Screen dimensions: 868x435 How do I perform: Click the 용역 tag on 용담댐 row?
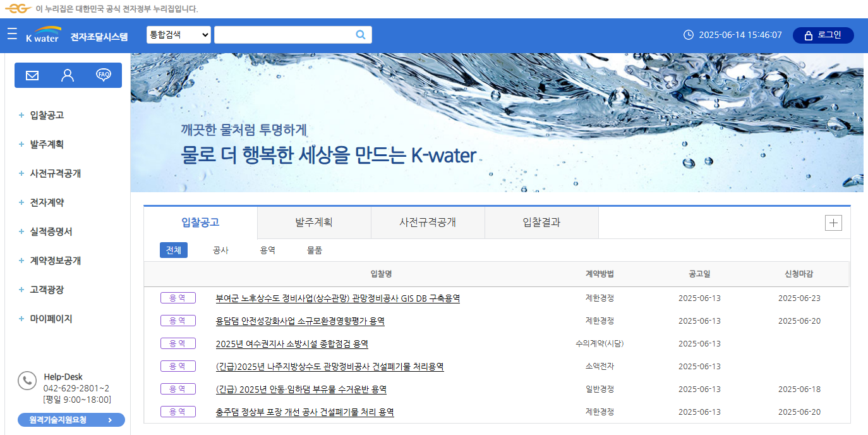(x=178, y=321)
